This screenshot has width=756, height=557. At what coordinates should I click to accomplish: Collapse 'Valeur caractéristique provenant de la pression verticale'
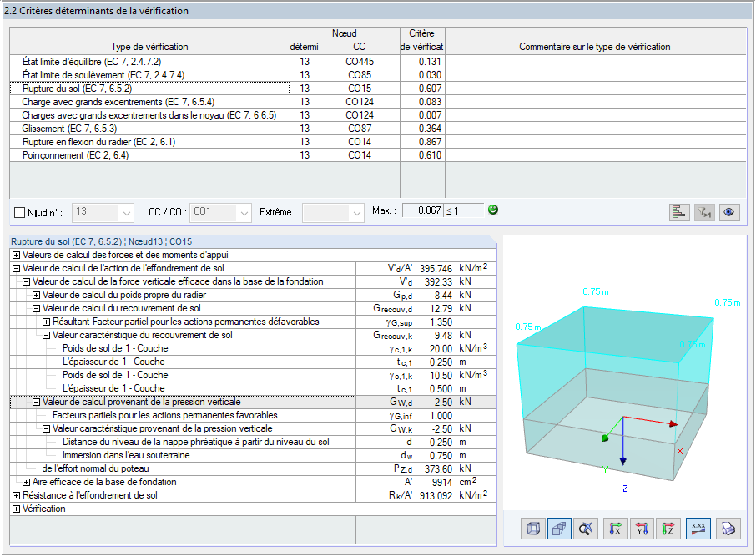[x=46, y=428]
